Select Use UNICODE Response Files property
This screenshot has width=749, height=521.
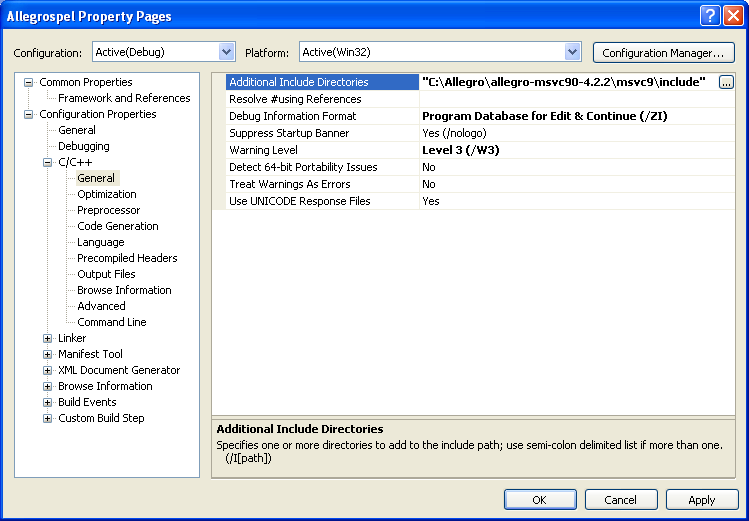322,201
